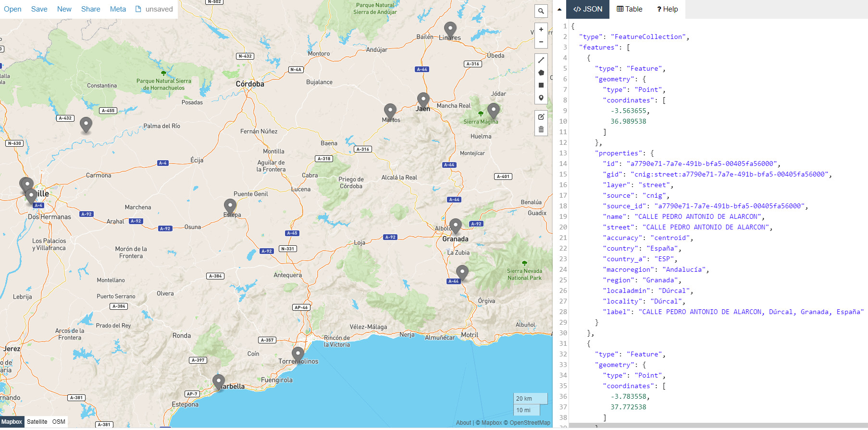This screenshot has height=430, width=868.
Task: Open the Meta menu
Action: pos(118,9)
